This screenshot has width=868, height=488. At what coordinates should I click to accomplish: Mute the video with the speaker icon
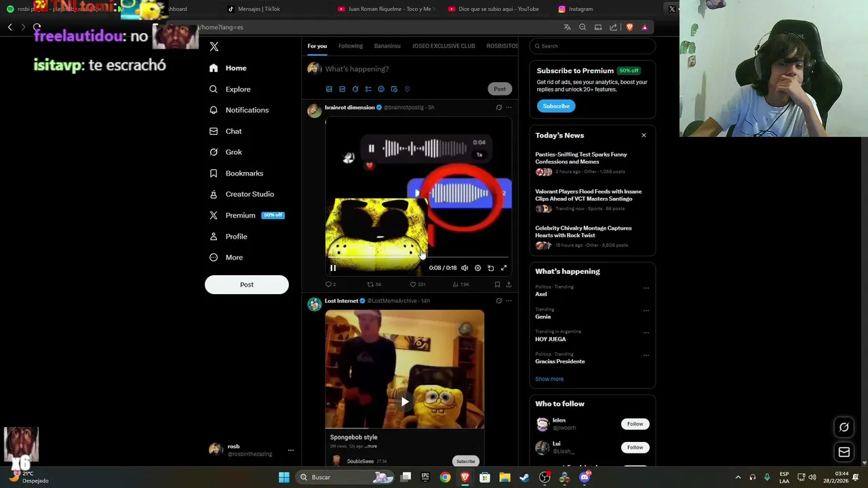[465, 268]
